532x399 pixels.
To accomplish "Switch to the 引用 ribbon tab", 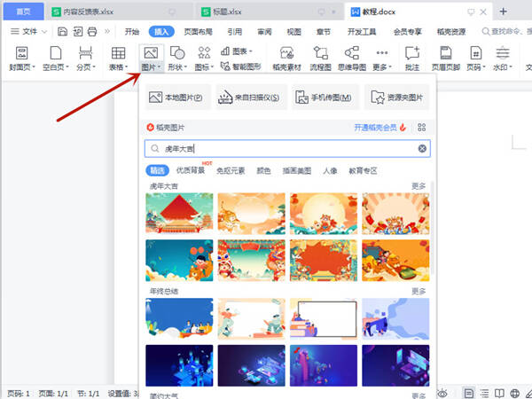I will pos(235,32).
